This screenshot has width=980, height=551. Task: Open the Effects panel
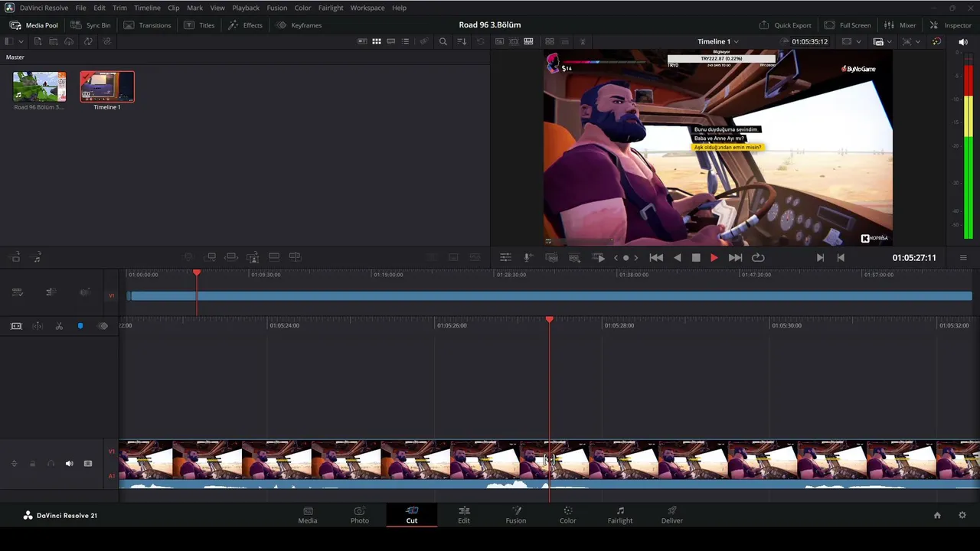click(x=245, y=25)
